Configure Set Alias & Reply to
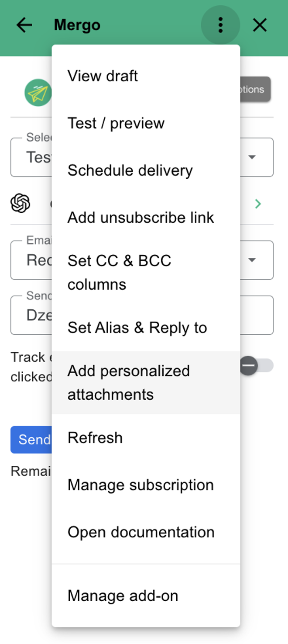This screenshot has height=644, width=288. point(137,327)
